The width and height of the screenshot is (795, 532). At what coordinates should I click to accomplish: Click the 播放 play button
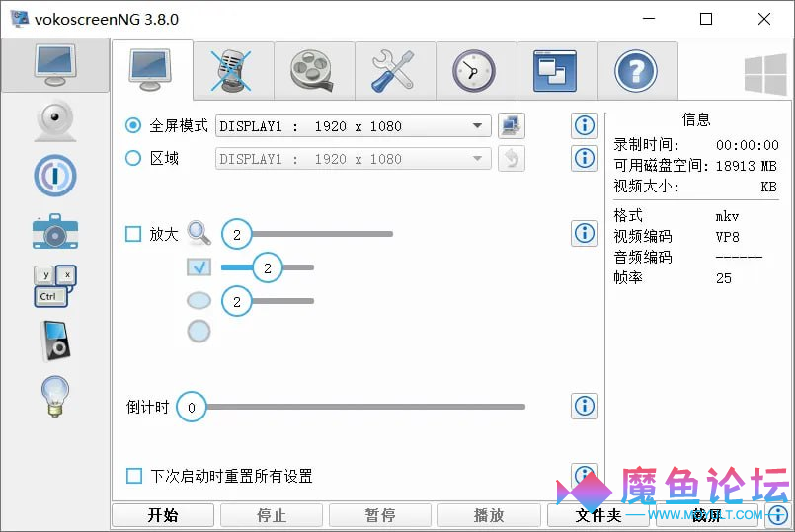coord(489,515)
